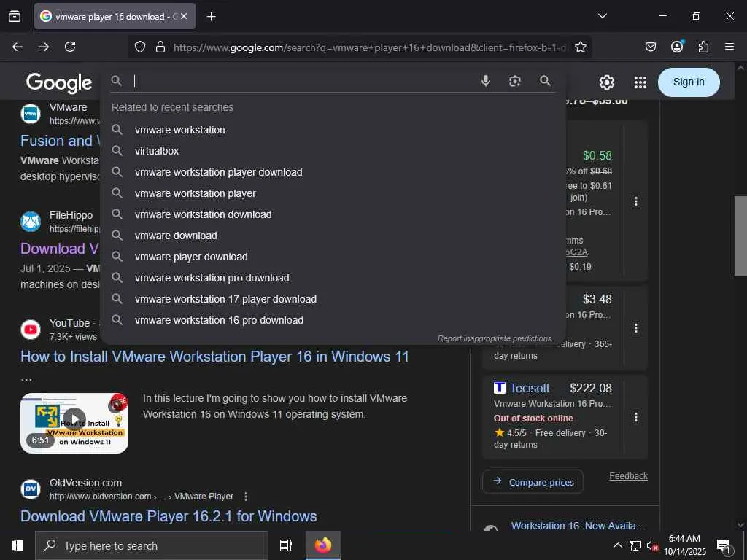Viewport: 747px width, 560px height.
Task: Open the Firefox View icon beside the tabs
Action: (x=15, y=16)
